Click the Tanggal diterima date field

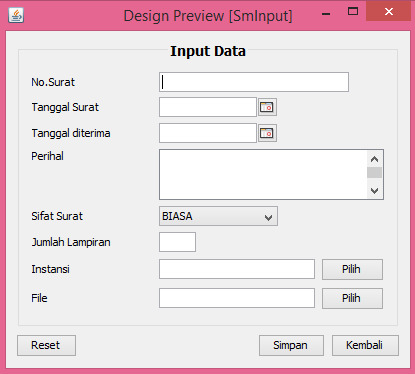tap(208, 133)
